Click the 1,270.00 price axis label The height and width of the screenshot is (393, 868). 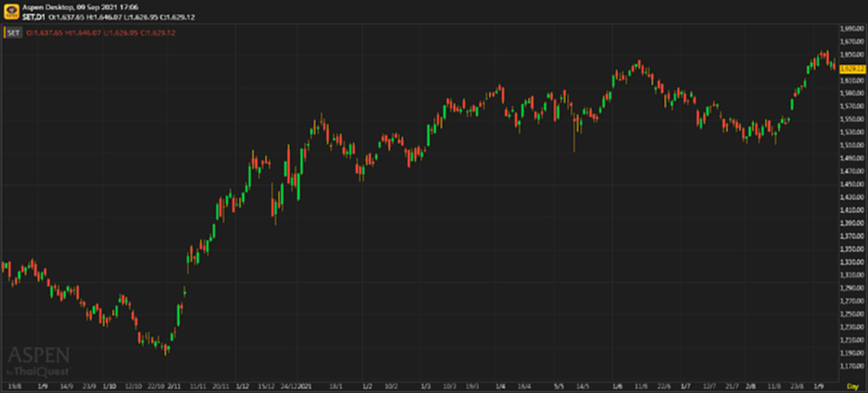[853, 301]
